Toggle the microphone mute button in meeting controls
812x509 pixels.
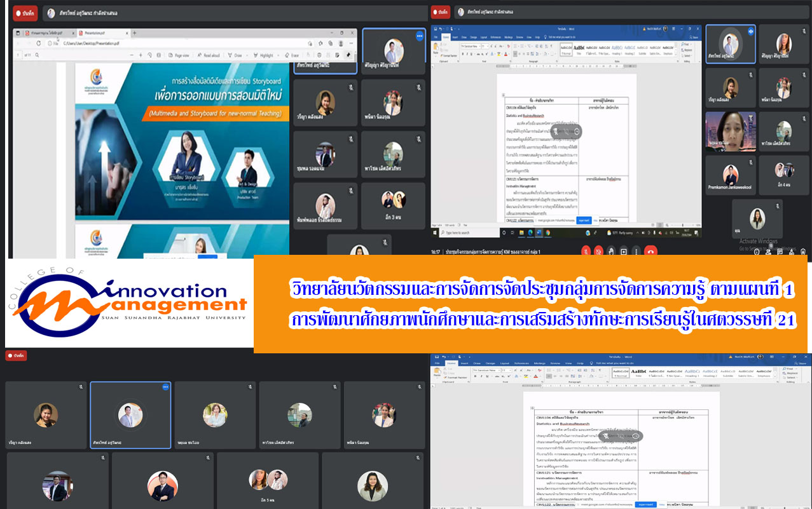[586, 251]
